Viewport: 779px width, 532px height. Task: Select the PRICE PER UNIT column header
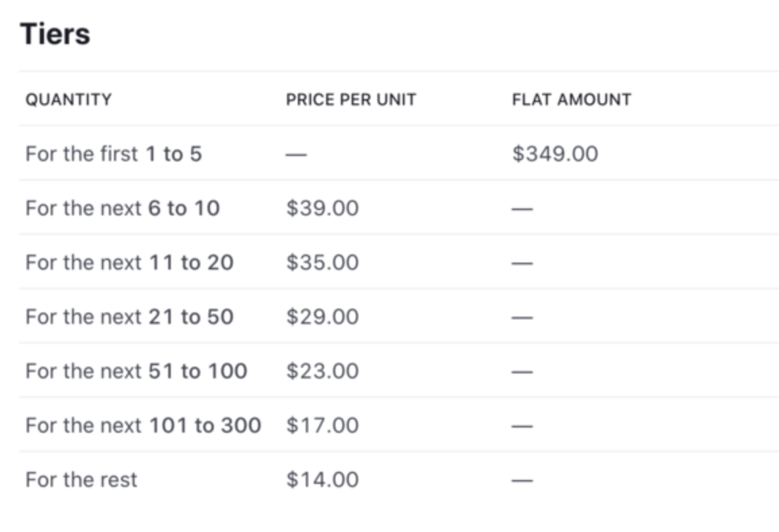pyautogui.click(x=351, y=99)
